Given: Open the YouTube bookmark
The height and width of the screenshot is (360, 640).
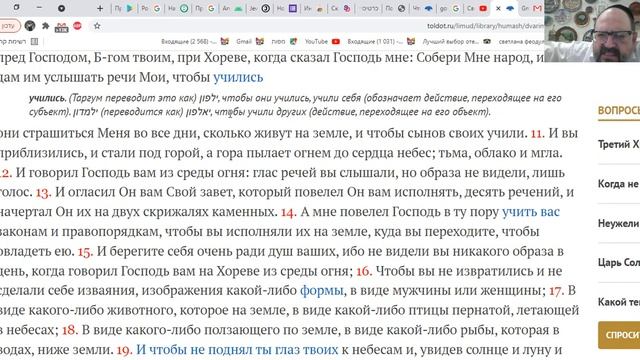Looking at the screenshot, I should (322, 41).
